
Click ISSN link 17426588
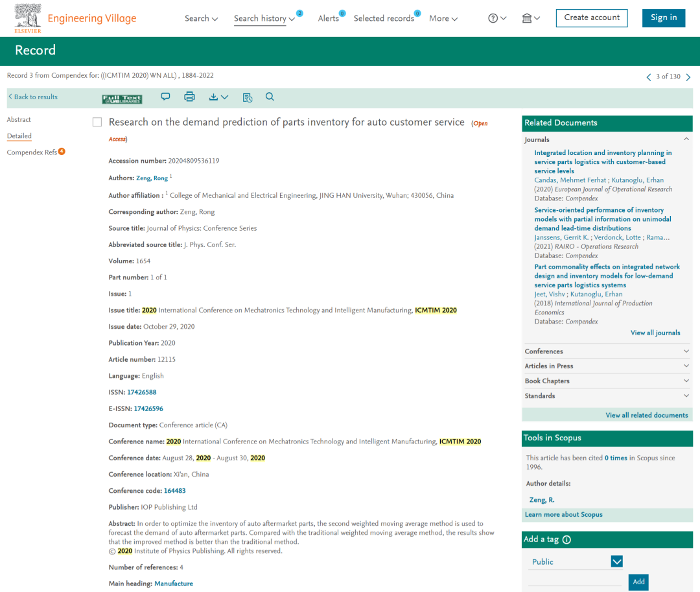coord(141,392)
